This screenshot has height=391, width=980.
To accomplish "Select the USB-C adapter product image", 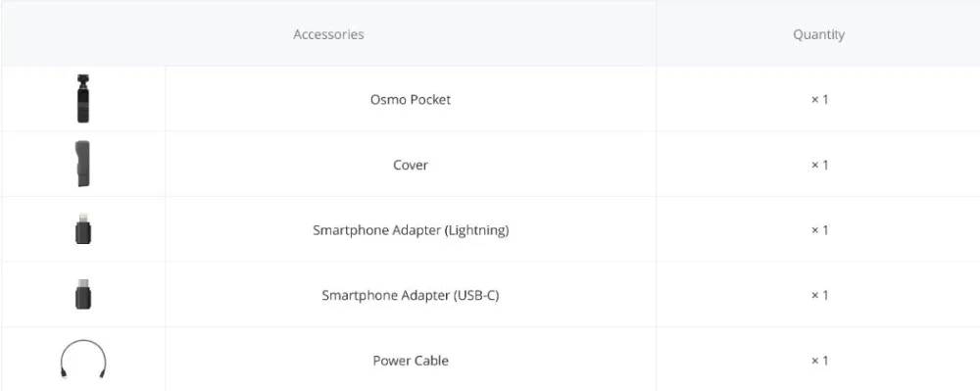I will pyautogui.click(x=83, y=294).
